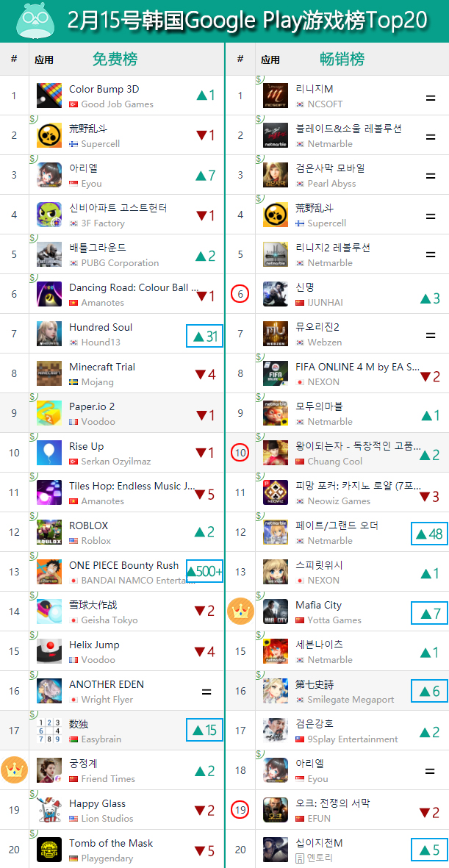Select the red-circled rank 6 marker

click(240, 294)
